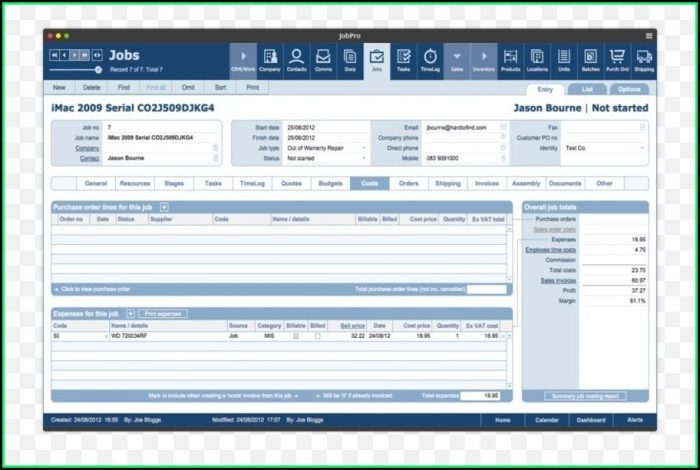Image resolution: width=700 pixels, height=470 pixels.
Task: Open the Job type dropdown
Action: 364,148
